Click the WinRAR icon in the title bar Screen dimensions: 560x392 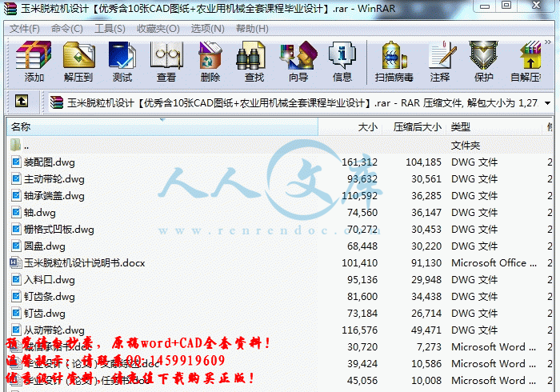point(10,8)
